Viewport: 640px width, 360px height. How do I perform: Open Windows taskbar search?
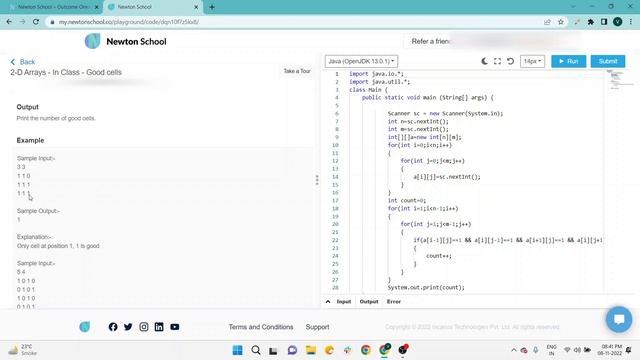point(256,350)
